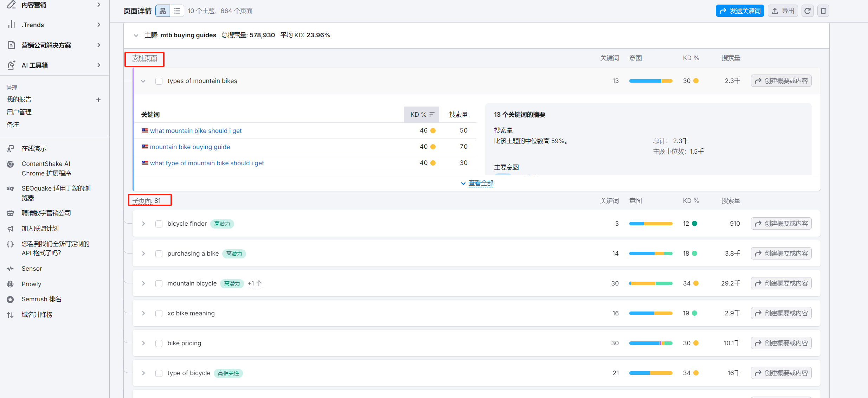This screenshot has height=398, width=868.
Task: Tick the types of mountain bikes checkbox
Action: (x=159, y=81)
